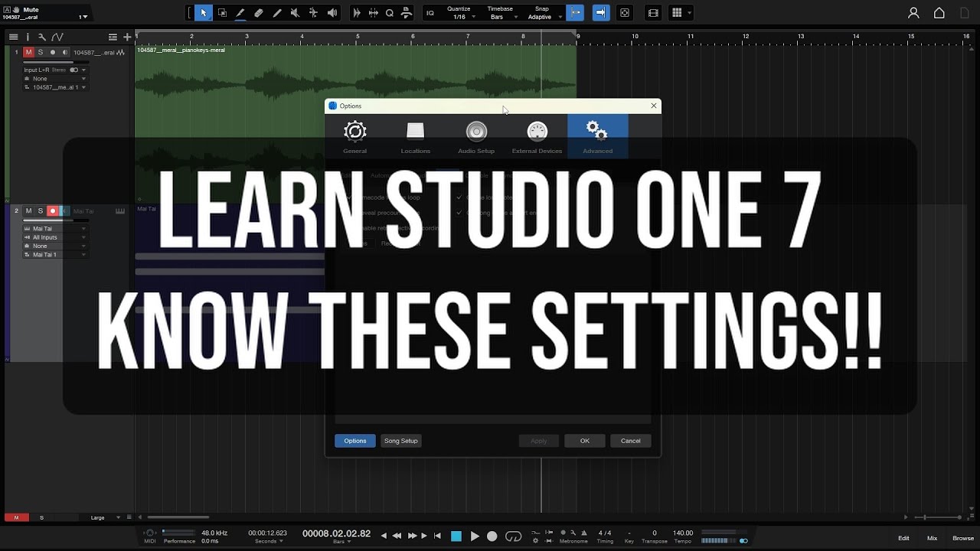Image resolution: width=980 pixels, height=551 pixels.
Task: Open Seconds time format dropdown
Action: pos(268,541)
